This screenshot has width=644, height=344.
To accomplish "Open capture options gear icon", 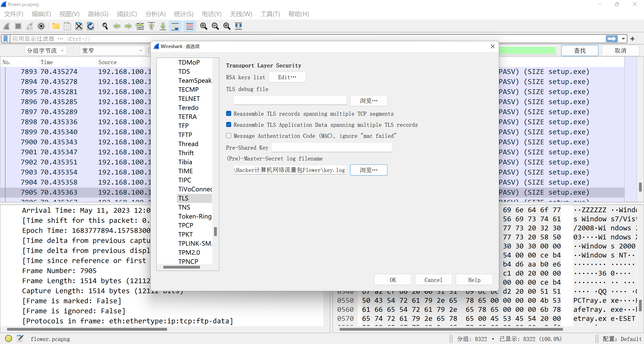I will point(41,26).
